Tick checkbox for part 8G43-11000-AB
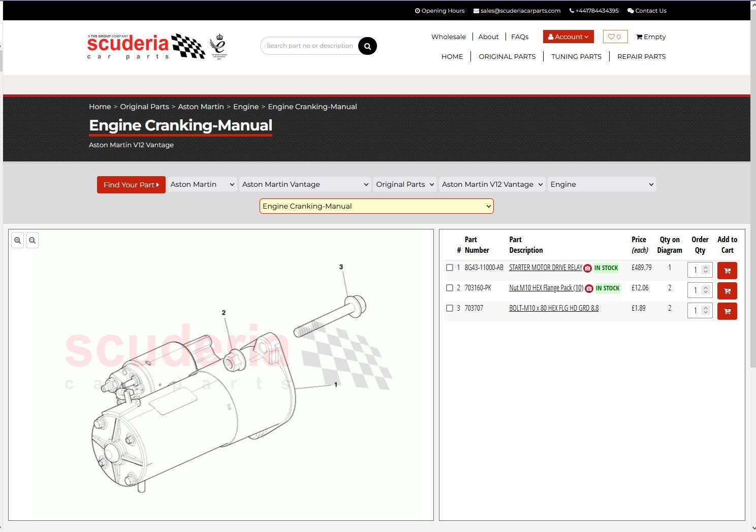This screenshot has height=532, width=756. pos(450,268)
